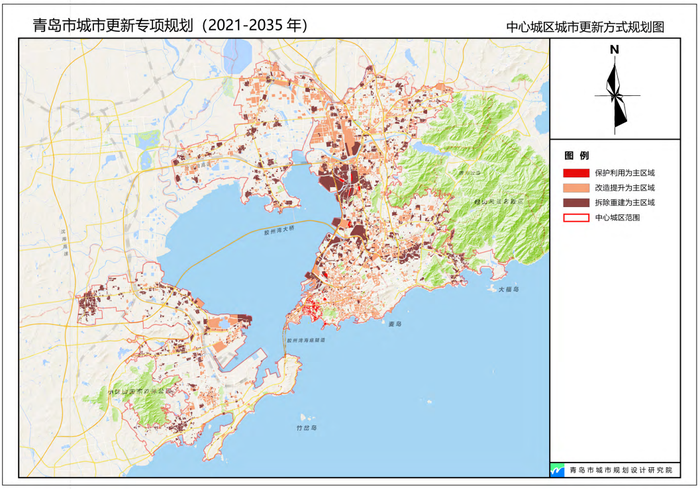700x489 pixels.
Task: Click the 胶州湾海底隧道 label
Action: pyautogui.click(x=306, y=340)
